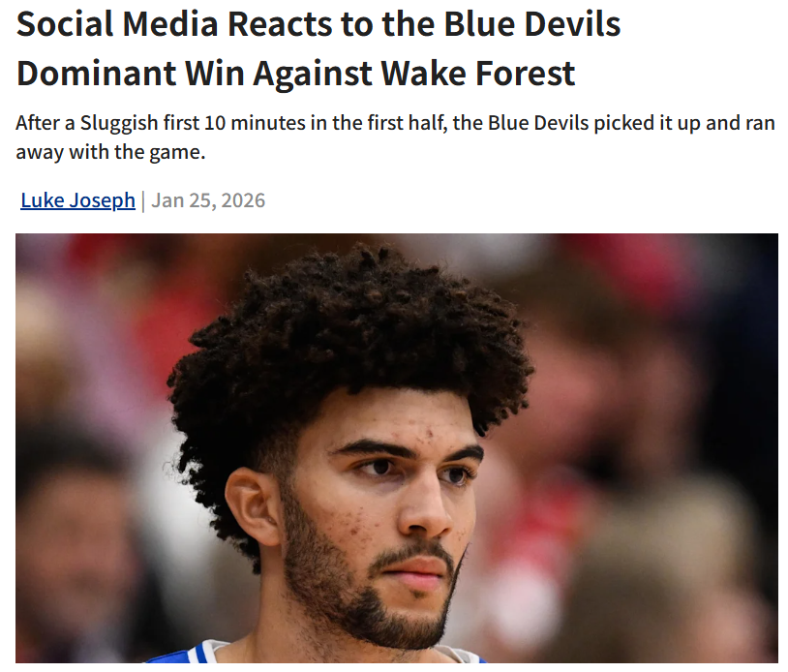This screenshot has height=672, width=788.
Task: Click 'Social Media' at the headline start
Action: (x=117, y=23)
